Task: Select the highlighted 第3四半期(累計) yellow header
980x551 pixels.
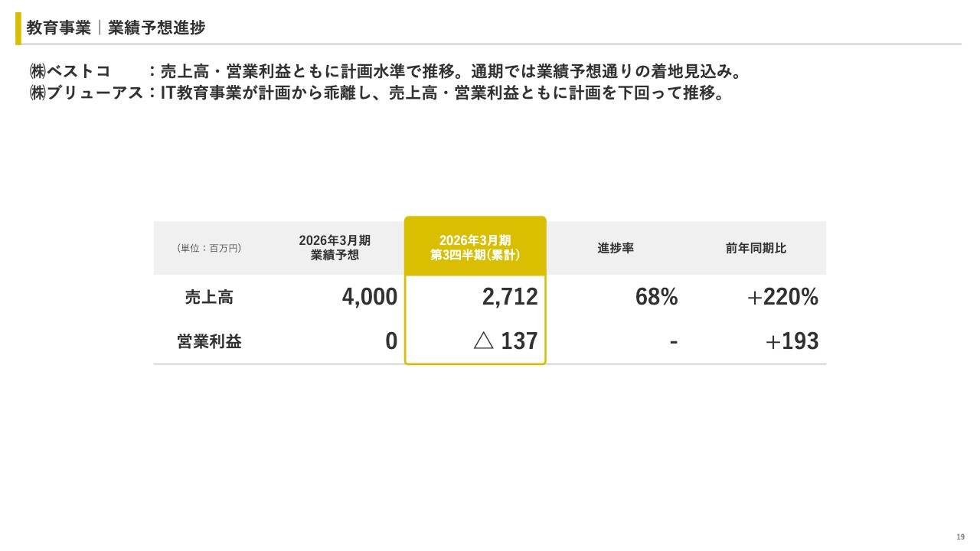Action: click(475, 248)
